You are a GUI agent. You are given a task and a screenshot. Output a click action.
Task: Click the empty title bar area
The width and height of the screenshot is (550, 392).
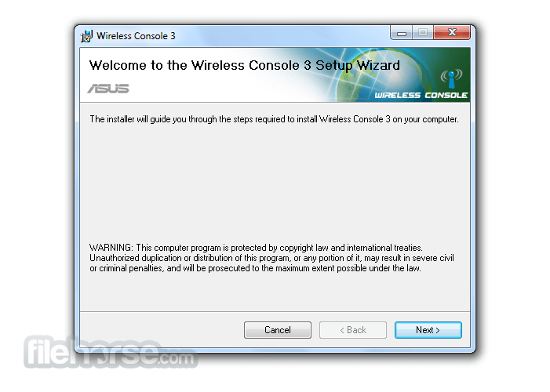click(281, 36)
